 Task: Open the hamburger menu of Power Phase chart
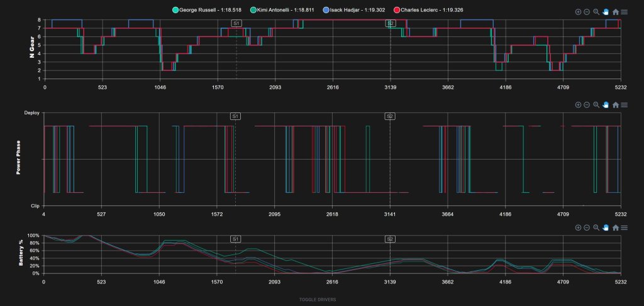[x=625, y=105]
